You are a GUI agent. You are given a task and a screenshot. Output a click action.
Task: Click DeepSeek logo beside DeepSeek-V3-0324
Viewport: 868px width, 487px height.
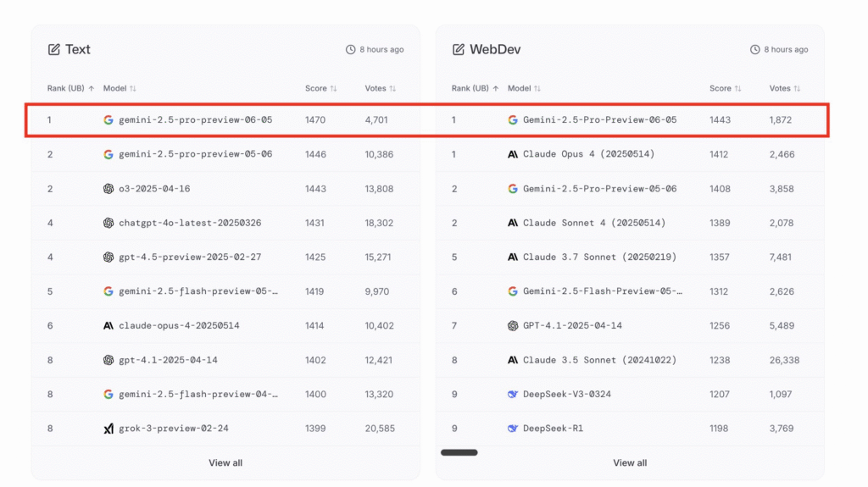pos(513,394)
